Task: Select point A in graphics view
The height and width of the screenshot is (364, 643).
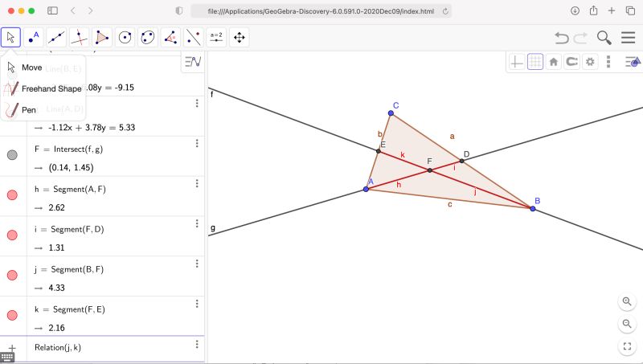Action: click(x=366, y=189)
